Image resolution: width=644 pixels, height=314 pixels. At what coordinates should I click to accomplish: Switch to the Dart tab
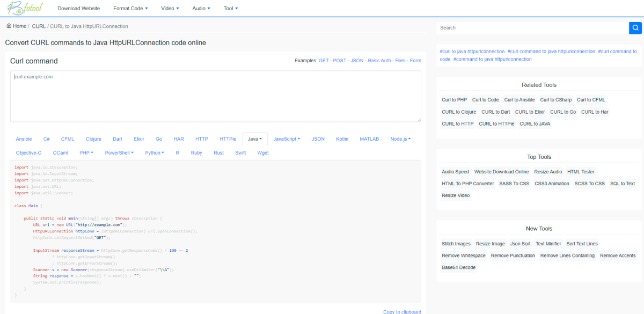(x=118, y=139)
